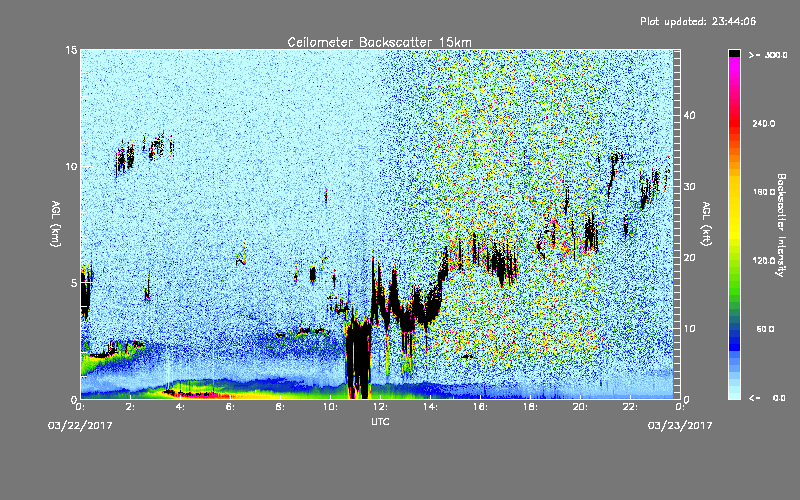Click the "18:" hour tick on time axis
This screenshot has width=800, height=500.
click(530, 407)
